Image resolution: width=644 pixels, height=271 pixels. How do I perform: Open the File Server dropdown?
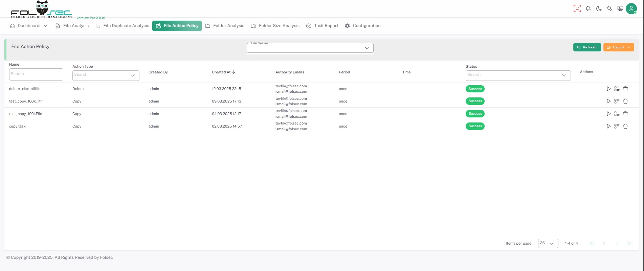[310, 48]
